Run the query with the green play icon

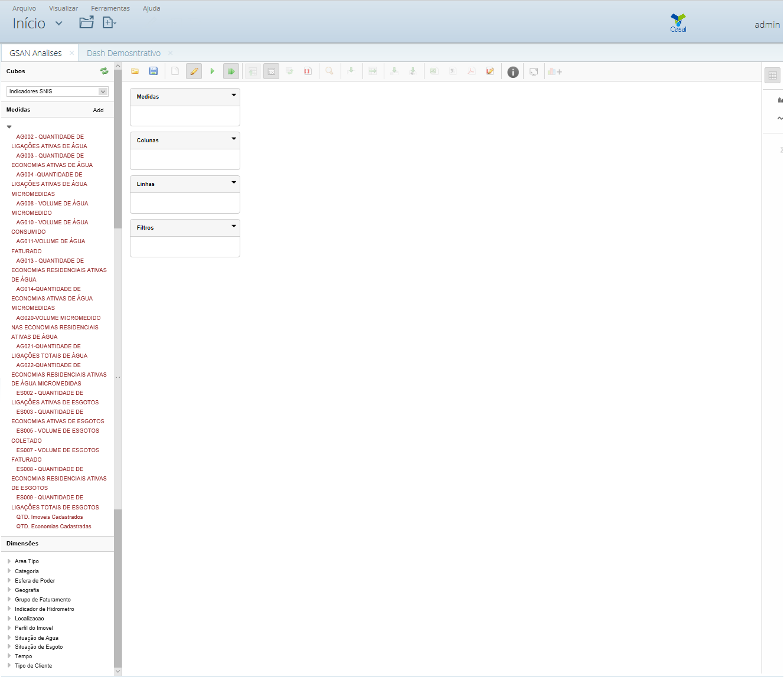point(213,71)
